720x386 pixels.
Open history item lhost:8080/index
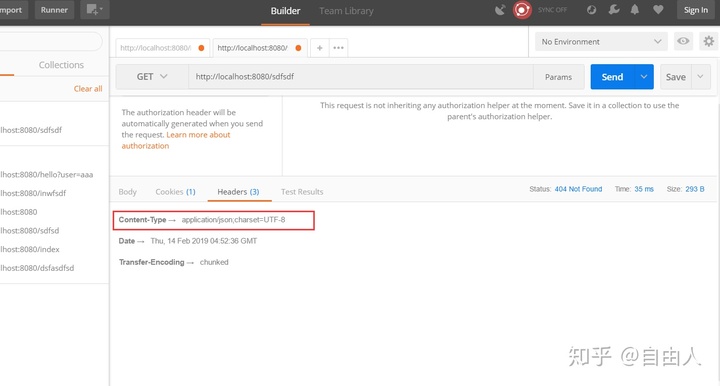[30, 249]
